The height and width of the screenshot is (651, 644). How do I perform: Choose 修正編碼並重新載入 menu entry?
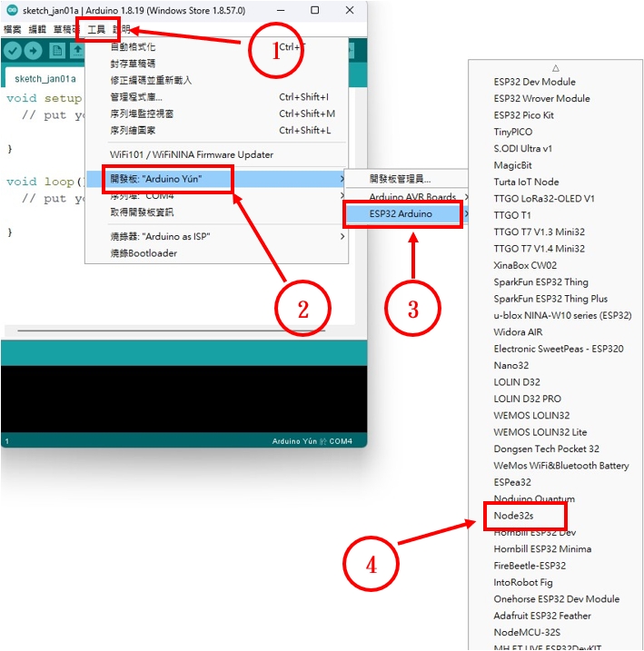[x=216, y=80]
